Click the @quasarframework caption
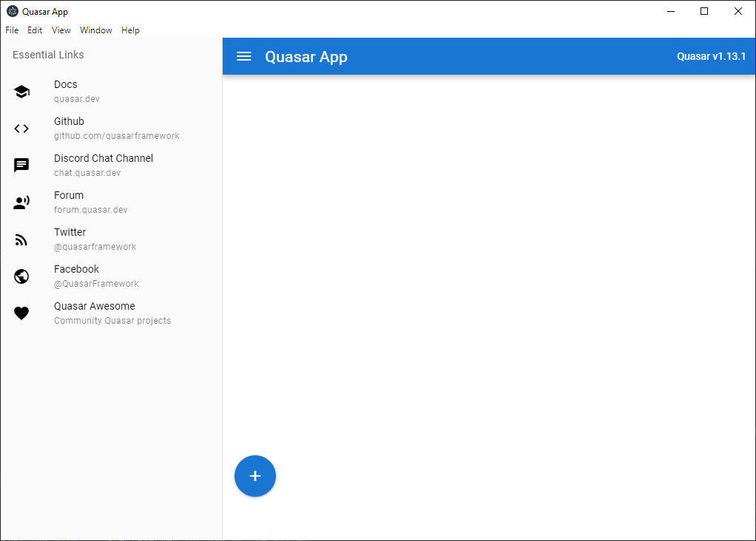Viewport: 756px width, 541px height. coord(95,247)
